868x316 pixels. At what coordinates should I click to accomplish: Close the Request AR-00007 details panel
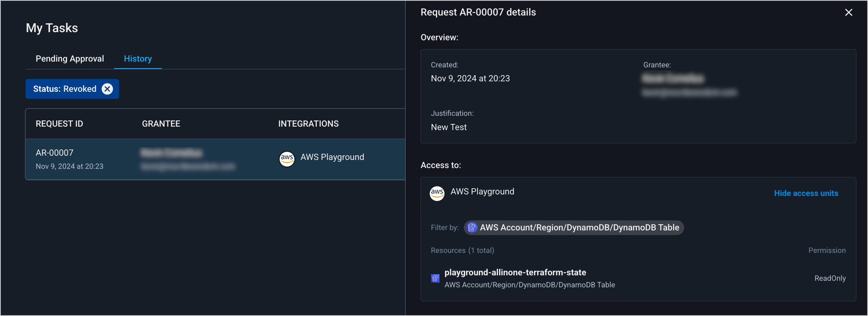[x=849, y=12]
